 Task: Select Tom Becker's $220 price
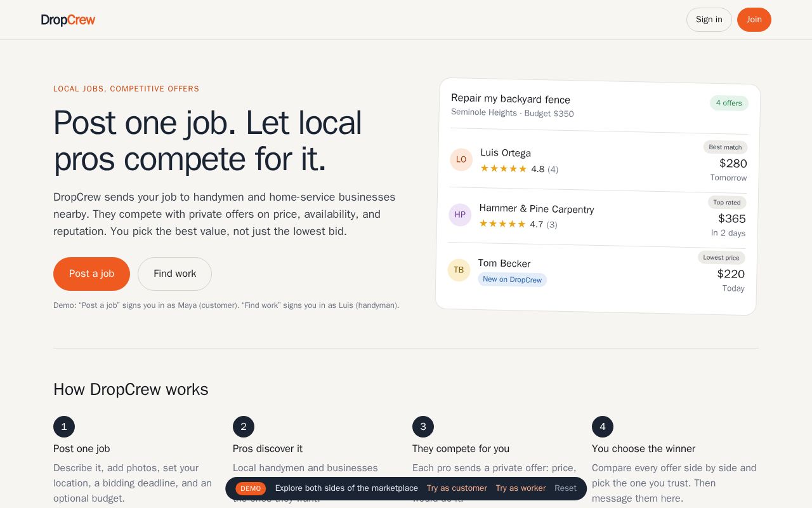pos(731,274)
